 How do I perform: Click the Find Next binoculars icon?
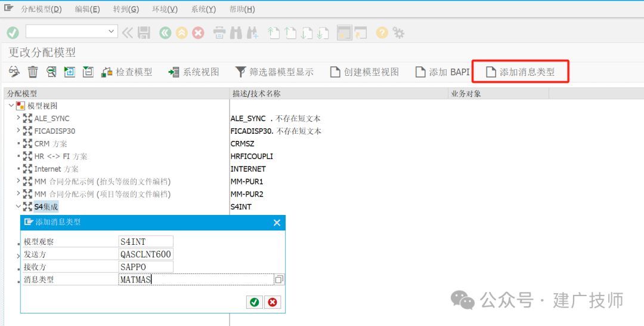(x=252, y=32)
